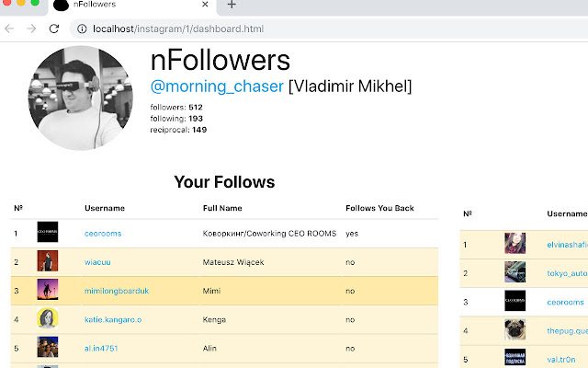
Task: Open the ceorooms username link
Action: tap(103, 234)
